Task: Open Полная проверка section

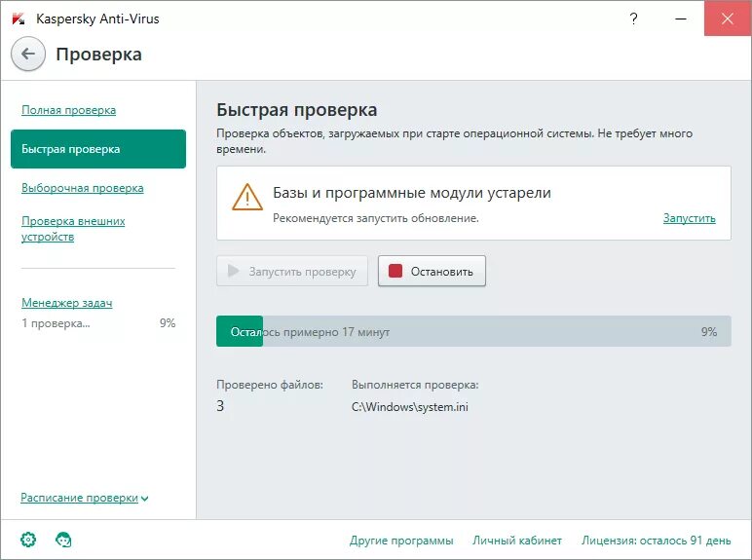Action: coord(68,110)
